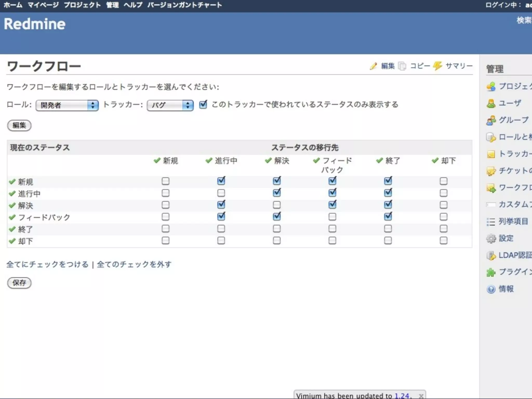Screen dimensions: 532x399
Task: Uncheck 新規 to 進行中 transition checkbox
Action: point(221,181)
